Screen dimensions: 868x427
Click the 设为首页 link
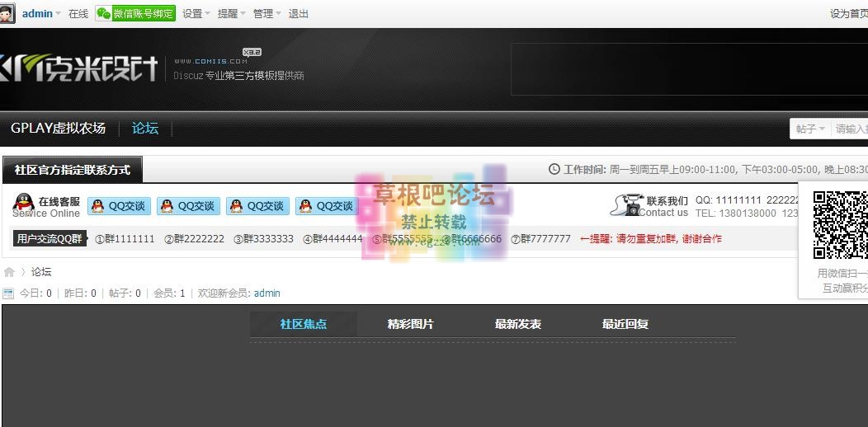pos(849,14)
